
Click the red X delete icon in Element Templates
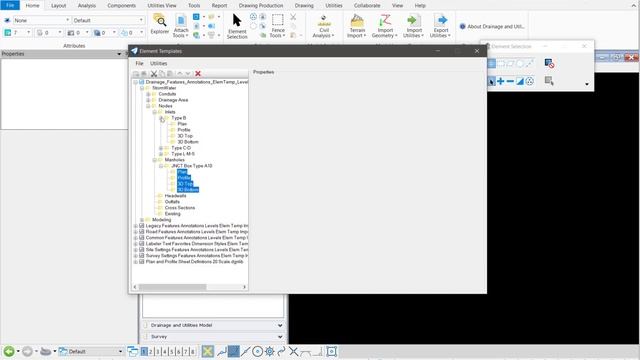pyautogui.click(x=198, y=73)
